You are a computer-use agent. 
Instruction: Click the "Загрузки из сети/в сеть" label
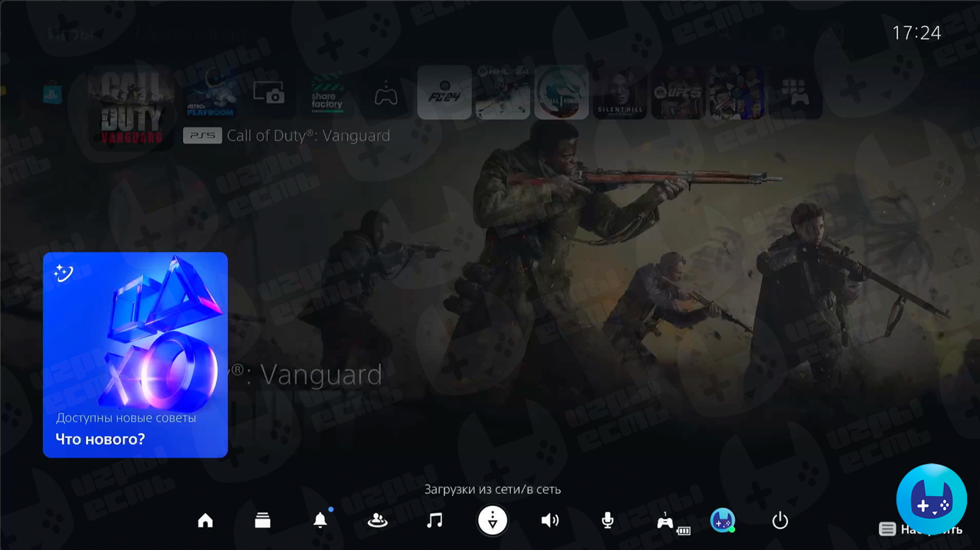tap(492, 489)
